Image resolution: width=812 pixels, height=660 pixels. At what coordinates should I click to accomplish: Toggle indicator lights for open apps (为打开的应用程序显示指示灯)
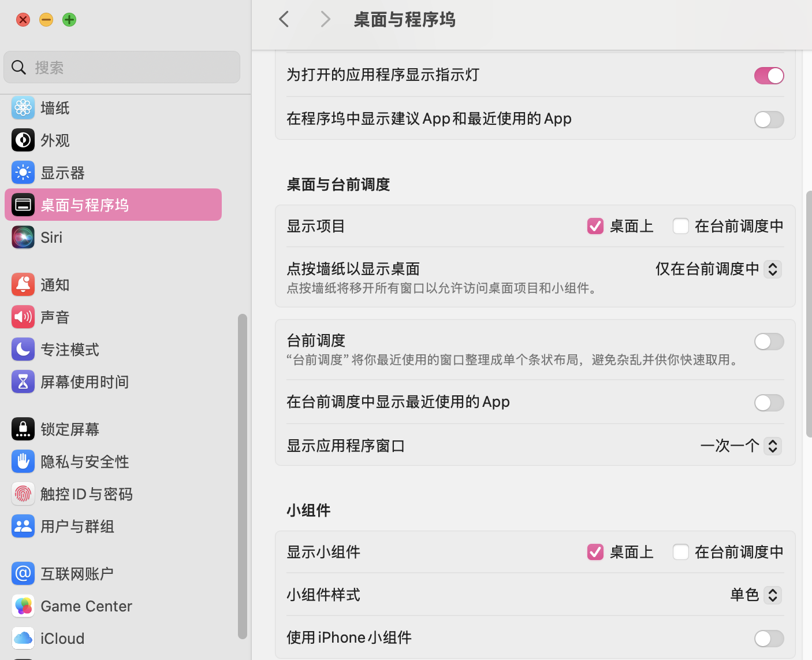769,76
